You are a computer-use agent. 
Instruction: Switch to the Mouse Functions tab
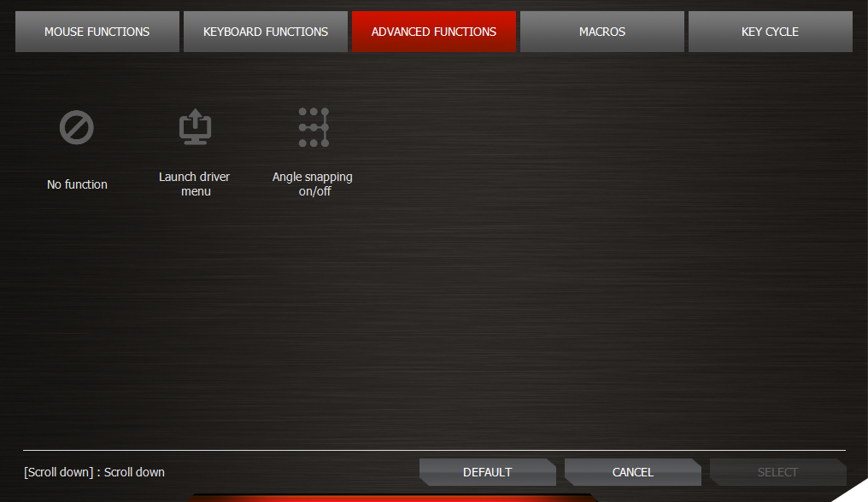point(97,32)
